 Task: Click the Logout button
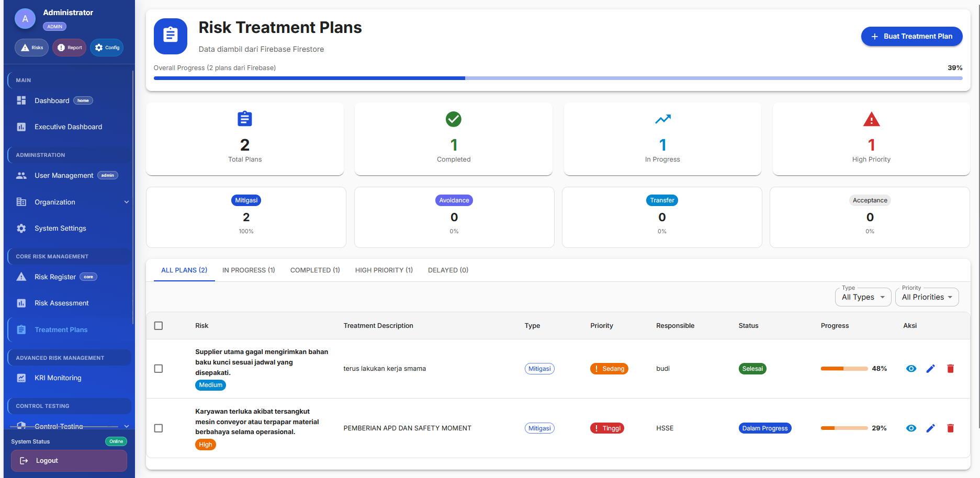click(x=69, y=461)
